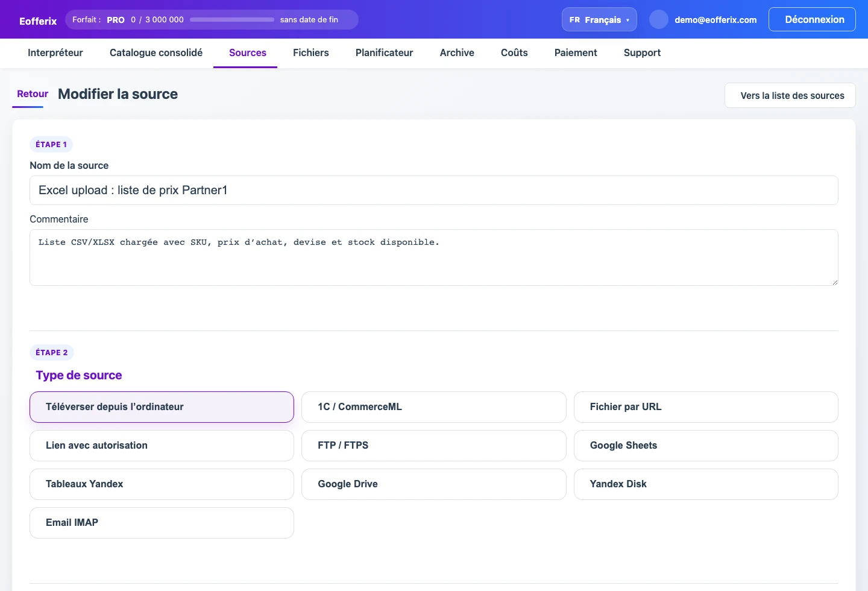Choose Email IMAP source type
Viewport: 868px width, 591px height.
coord(162,523)
